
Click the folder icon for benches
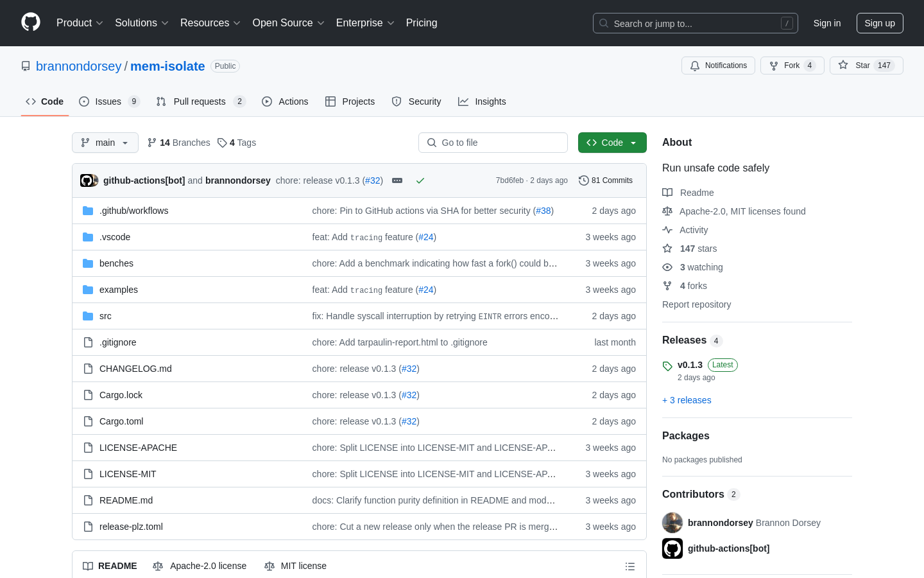pos(88,263)
